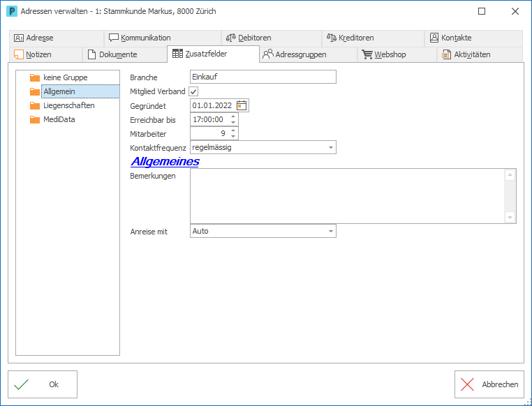Increase the Mitarbeiter count
The height and width of the screenshot is (406, 532).
(x=233, y=130)
